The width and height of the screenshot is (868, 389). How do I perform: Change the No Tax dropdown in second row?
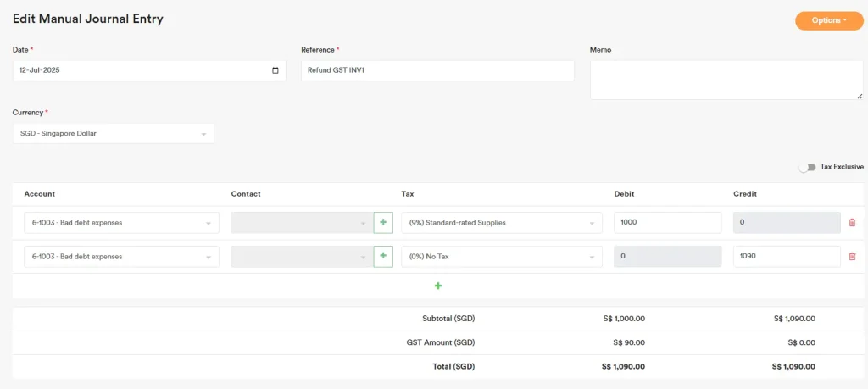click(x=502, y=256)
